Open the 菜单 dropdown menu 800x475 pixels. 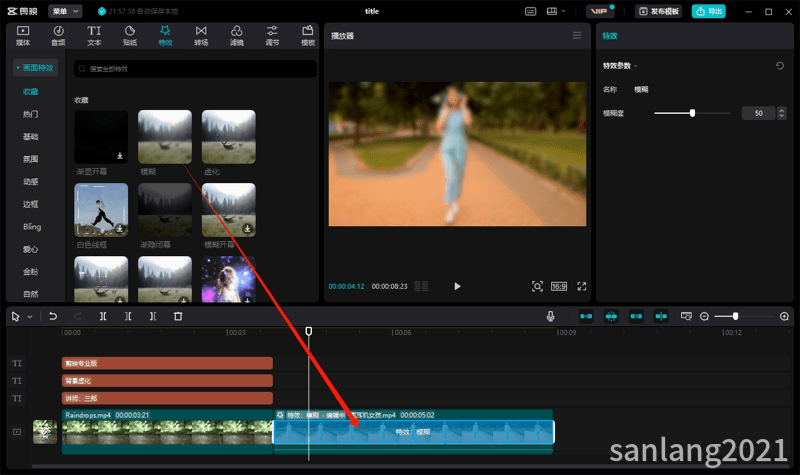point(65,11)
